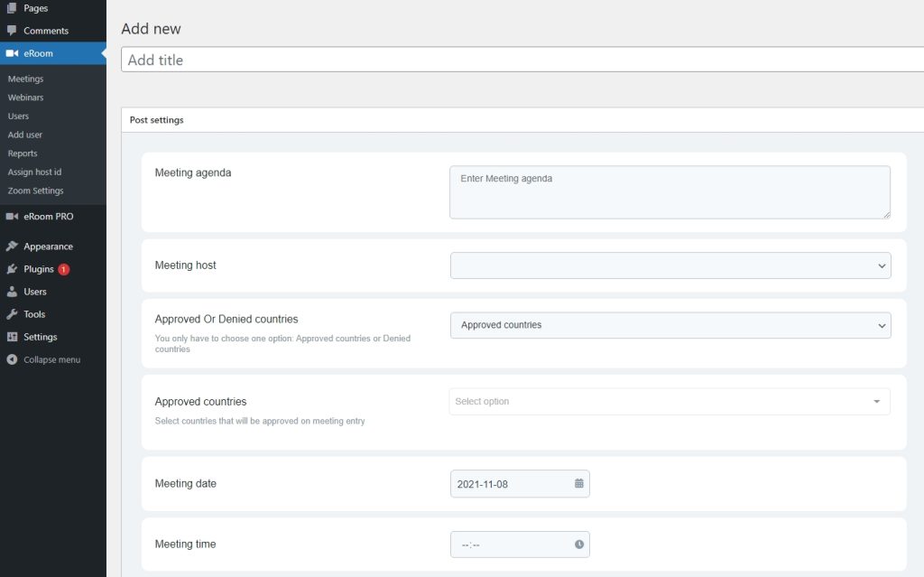Go to Zoom Settings in sidebar

[x=35, y=191]
